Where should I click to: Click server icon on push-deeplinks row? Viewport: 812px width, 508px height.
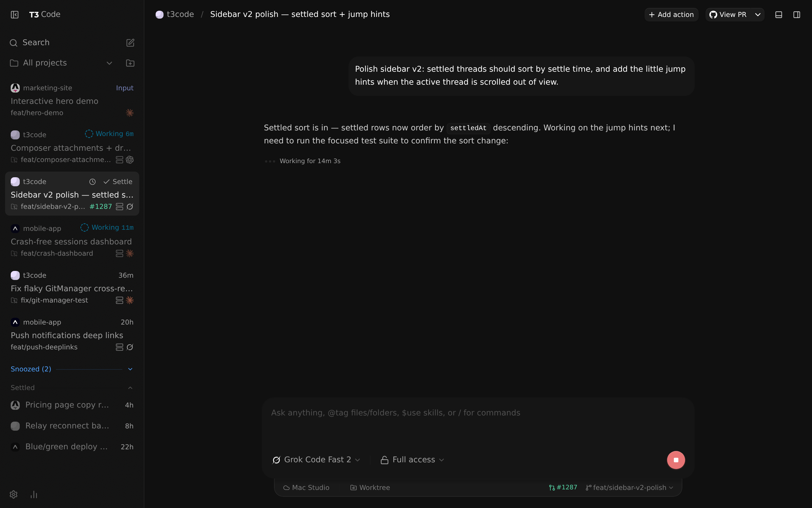pyautogui.click(x=120, y=347)
